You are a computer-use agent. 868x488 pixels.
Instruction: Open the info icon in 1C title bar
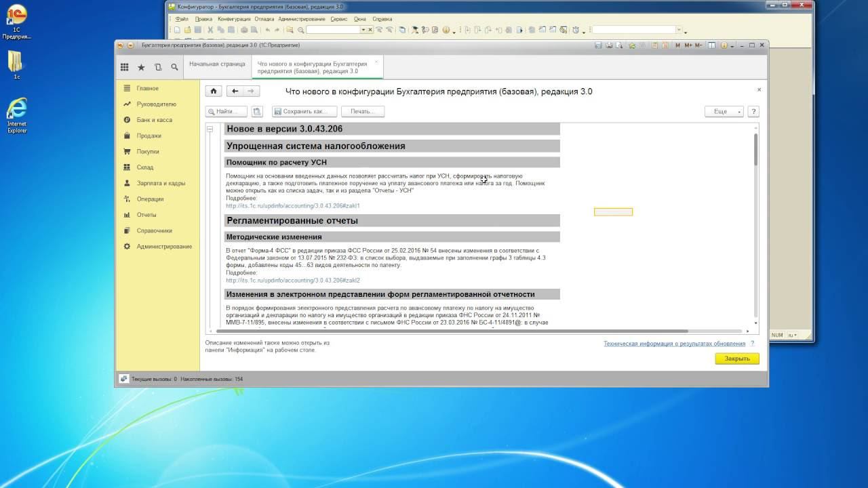click(x=723, y=45)
